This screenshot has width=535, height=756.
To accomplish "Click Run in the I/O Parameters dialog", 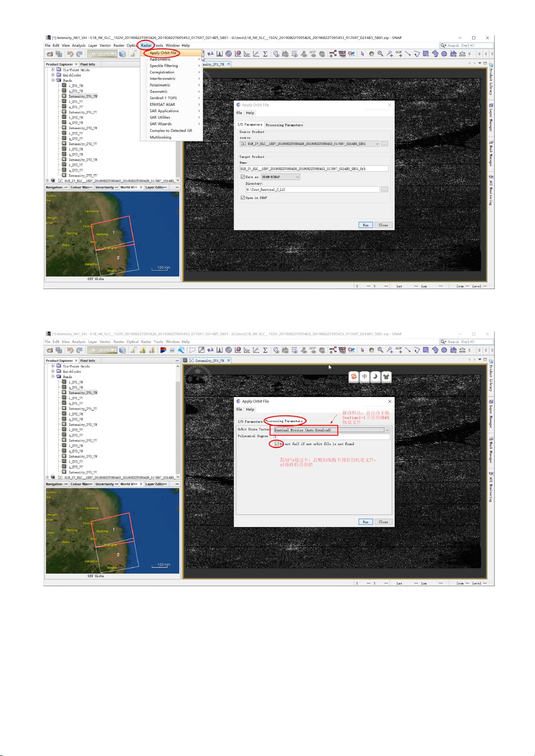I will 365,225.
